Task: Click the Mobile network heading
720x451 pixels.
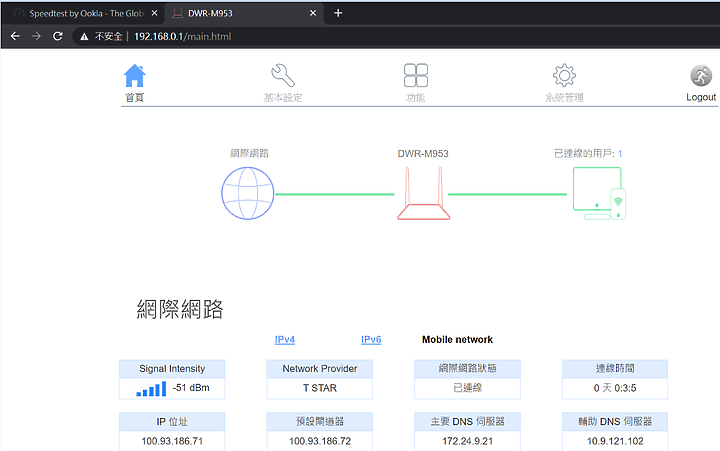Action: (x=457, y=339)
